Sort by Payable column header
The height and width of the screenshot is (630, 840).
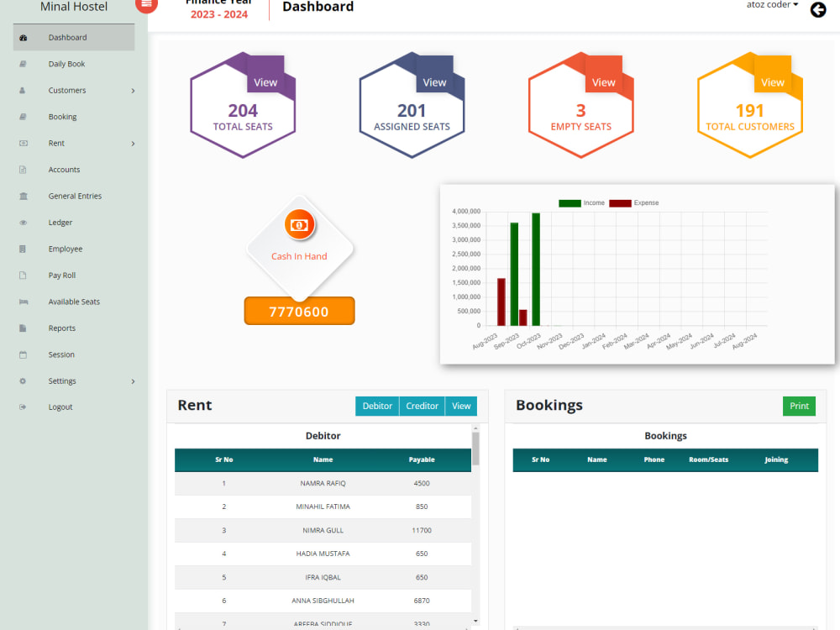tap(422, 459)
